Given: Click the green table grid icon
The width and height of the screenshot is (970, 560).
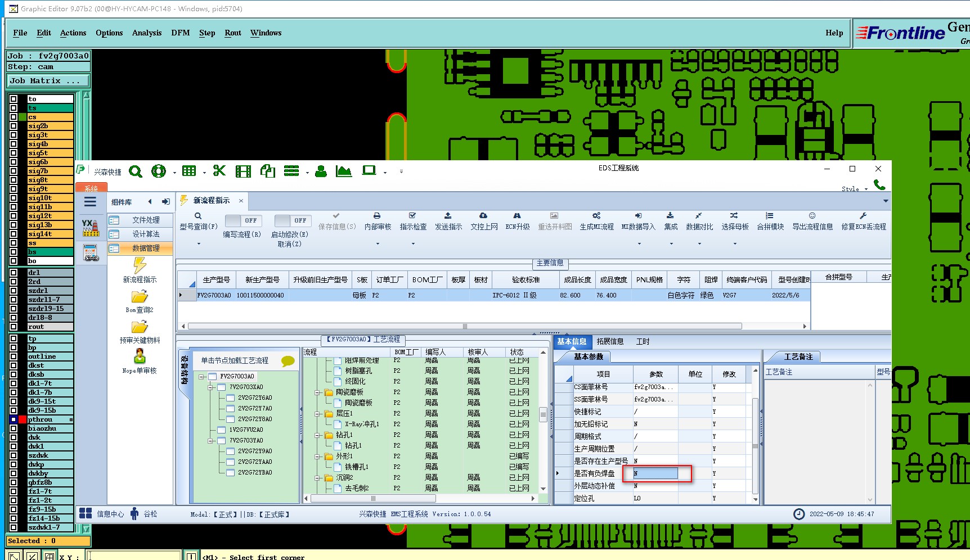Looking at the screenshot, I should coord(189,171).
